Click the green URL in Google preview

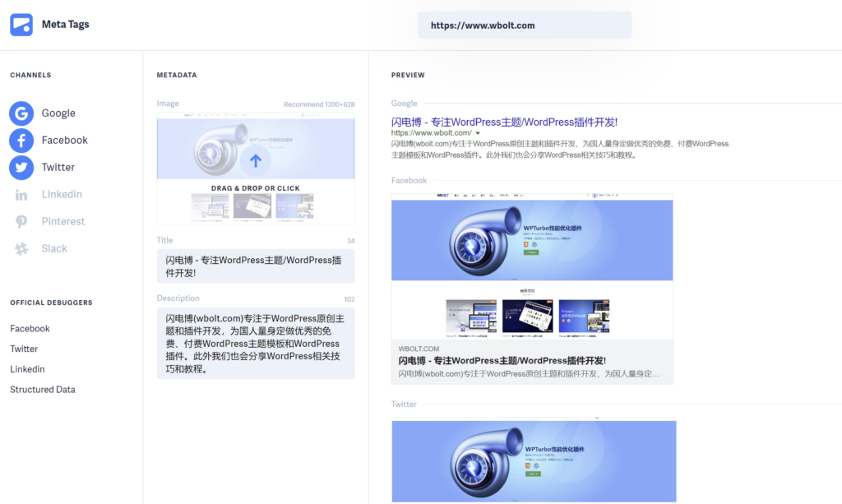tap(431, 133)
